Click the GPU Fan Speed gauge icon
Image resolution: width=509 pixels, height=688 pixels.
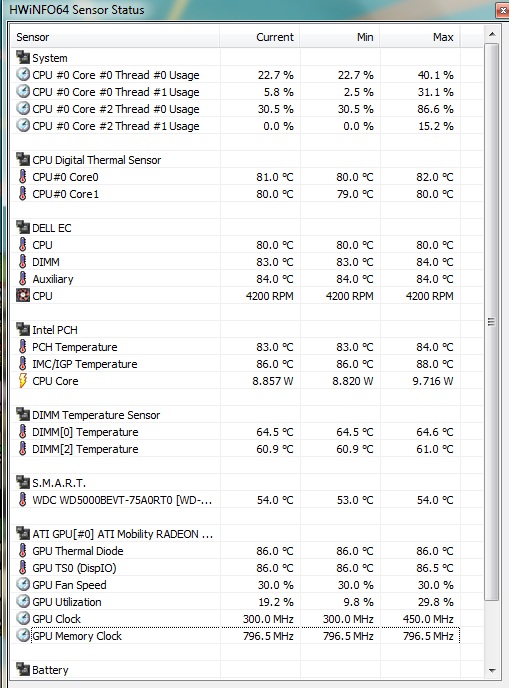[x=23, y=584]
